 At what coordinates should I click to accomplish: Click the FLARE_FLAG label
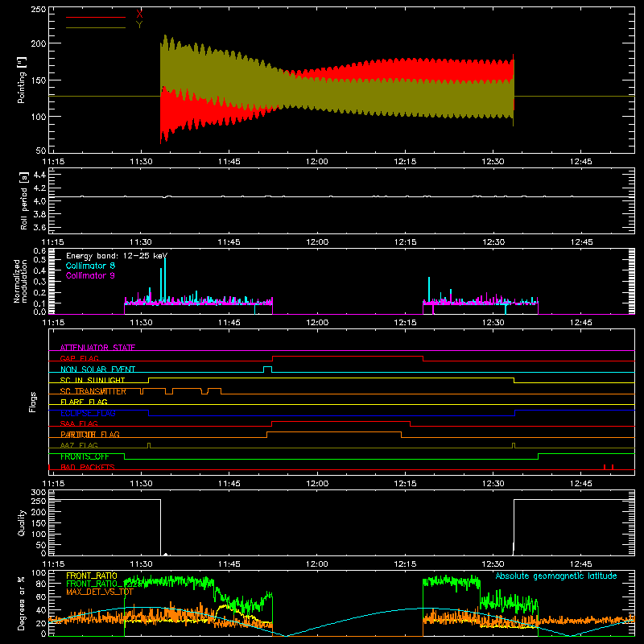pyautogui.click(x=84, y=402)
